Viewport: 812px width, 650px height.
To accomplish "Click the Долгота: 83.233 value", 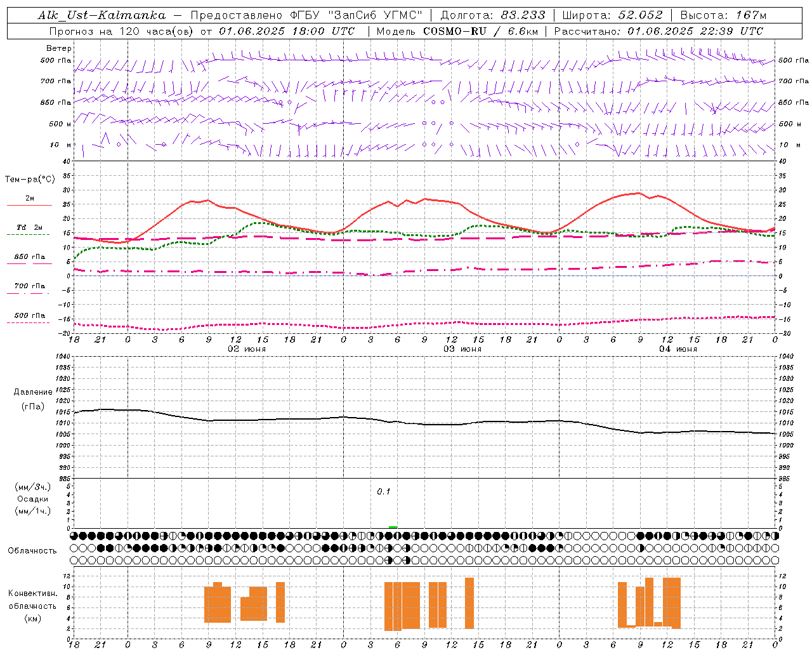I will point(493,15).
